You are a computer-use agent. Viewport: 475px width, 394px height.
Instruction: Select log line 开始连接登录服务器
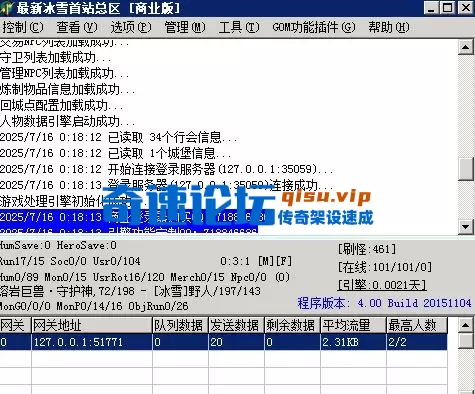pos(167,169)
